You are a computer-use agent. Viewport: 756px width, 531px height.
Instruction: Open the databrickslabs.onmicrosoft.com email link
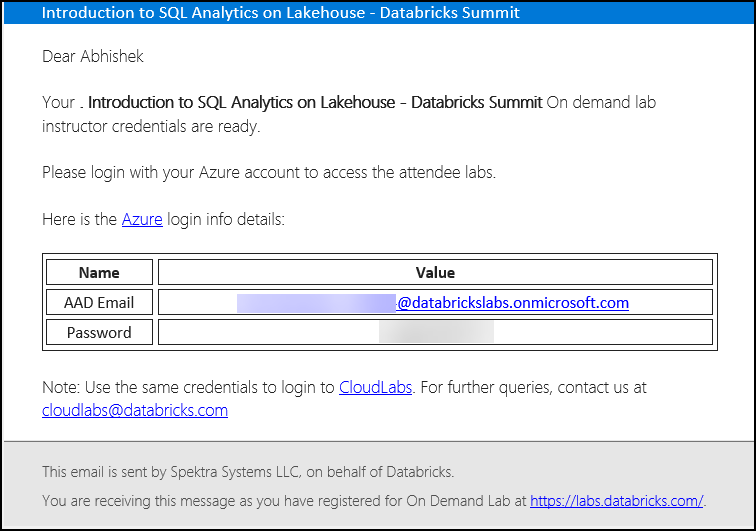[513, 303]
